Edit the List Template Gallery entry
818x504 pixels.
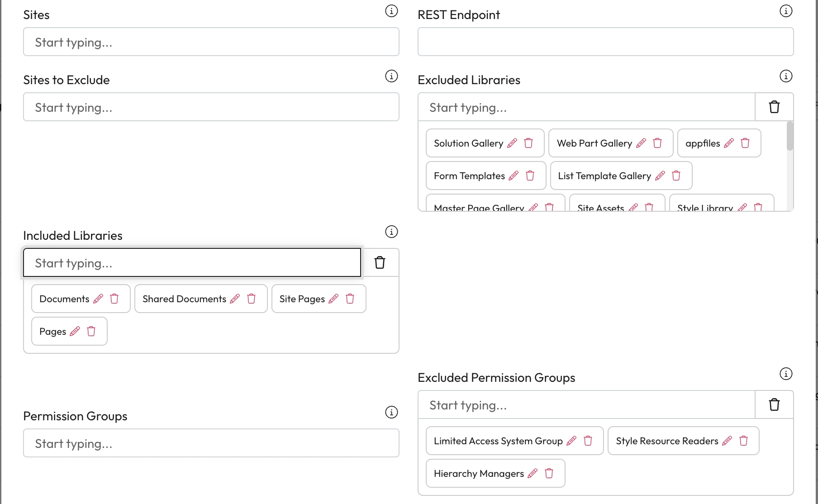pyautogui.click(x=660, y=176)
